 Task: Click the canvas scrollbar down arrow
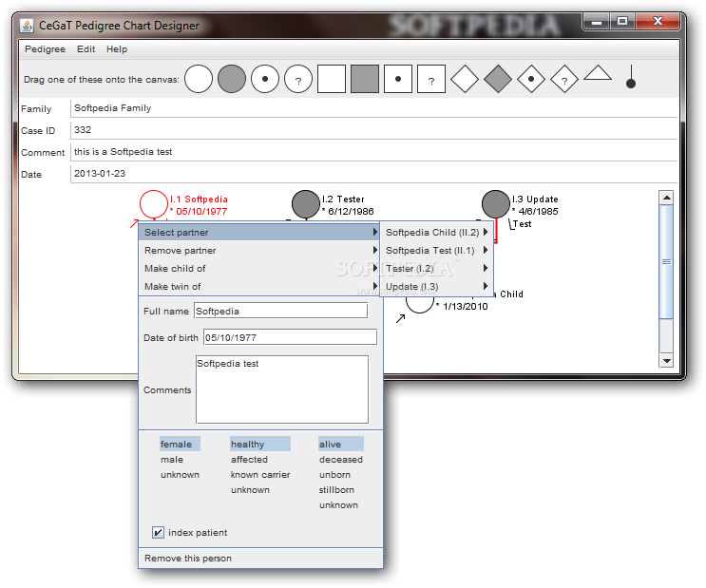(666, 360)
